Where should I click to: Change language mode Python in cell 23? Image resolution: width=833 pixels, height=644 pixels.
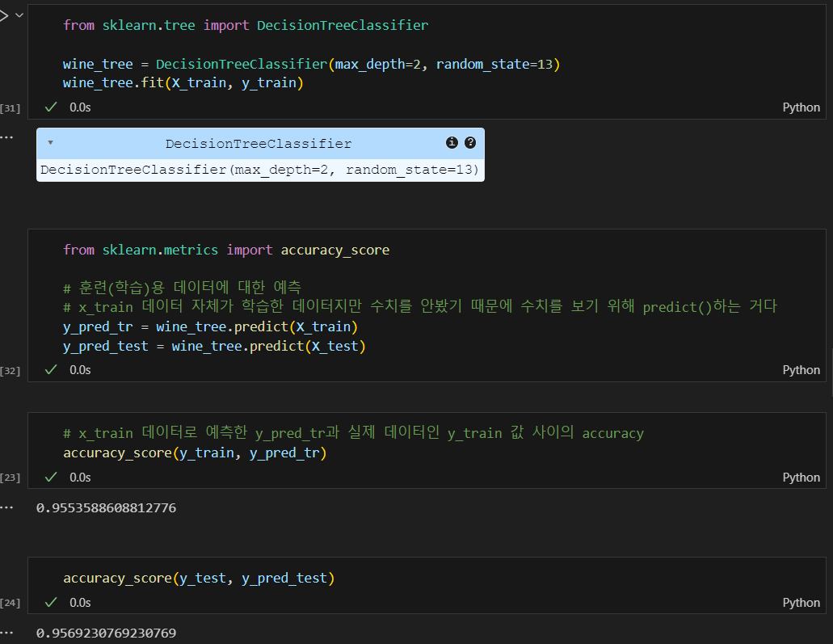pyautogui.click(x=801, y=478)
